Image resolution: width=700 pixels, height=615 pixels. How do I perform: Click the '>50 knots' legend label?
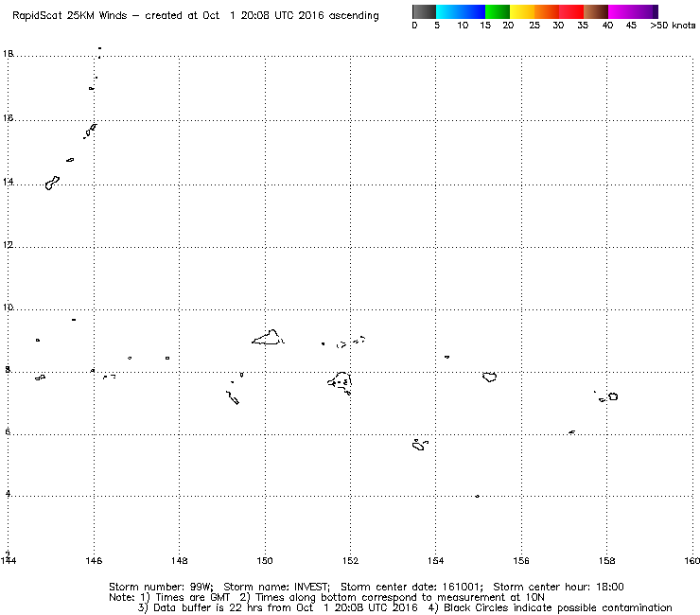(673, 26)
